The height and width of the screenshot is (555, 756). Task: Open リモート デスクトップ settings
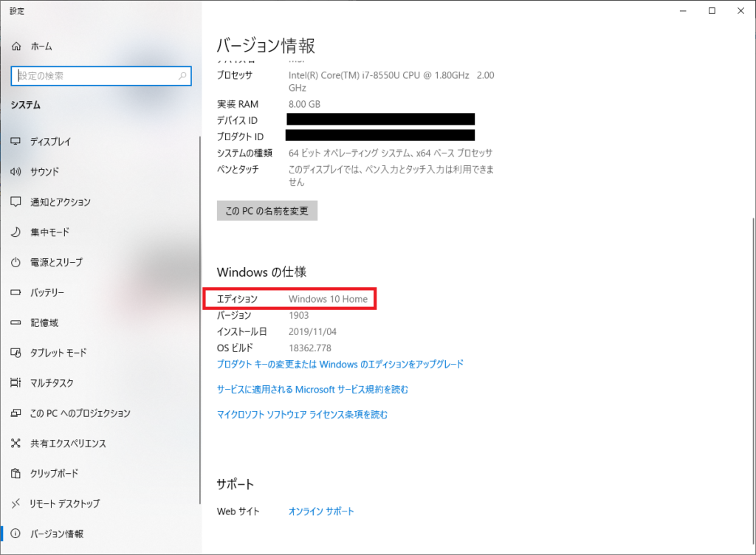(65, 503)
